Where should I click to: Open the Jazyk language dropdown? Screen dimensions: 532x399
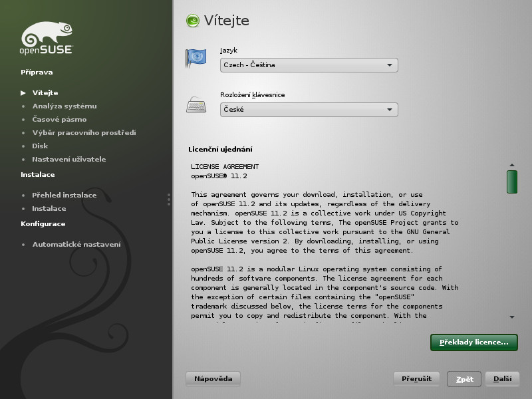[309, 65]
